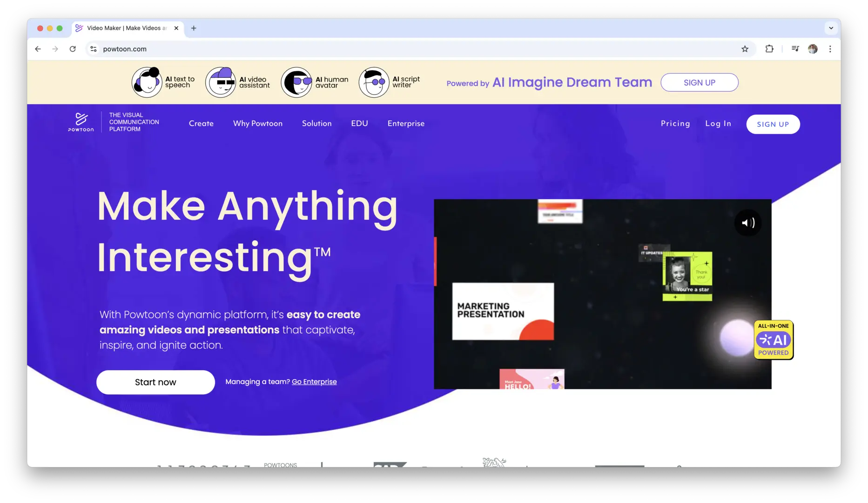Reload the Powtoon page
The height and width of the screenshot is (503, 868).
pyautogui.click(x=73, y=49)
